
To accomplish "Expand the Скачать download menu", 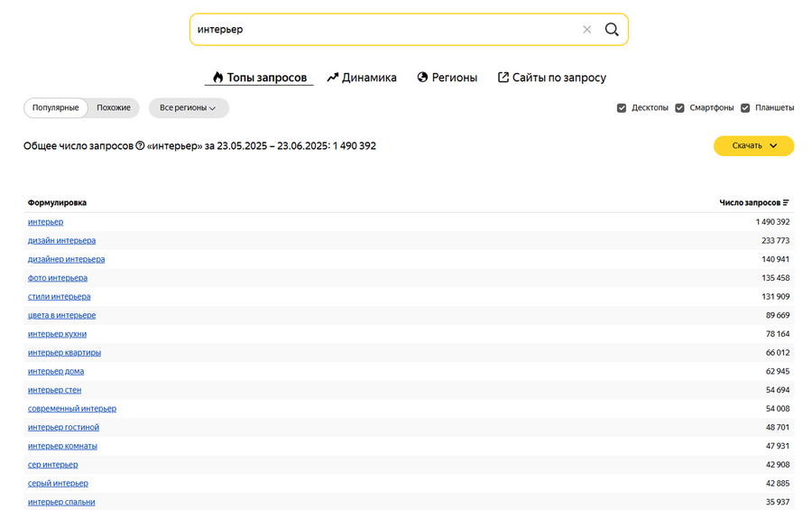I will (x=753, y=146).
